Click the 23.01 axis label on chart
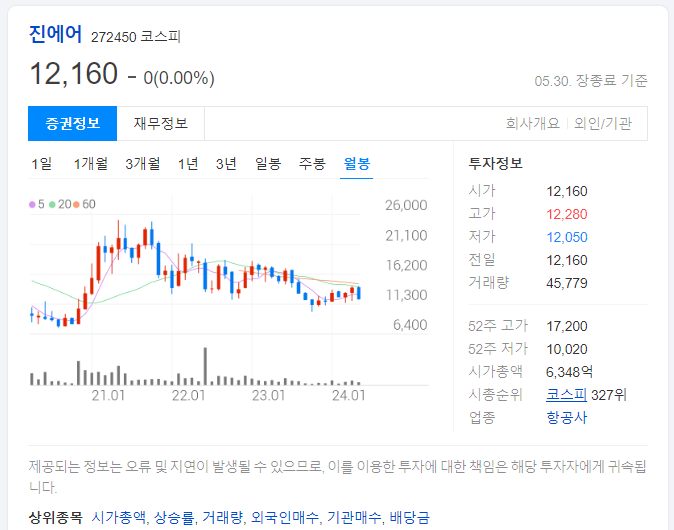Screen dimensions: 674x530 [x=268, y=395]
